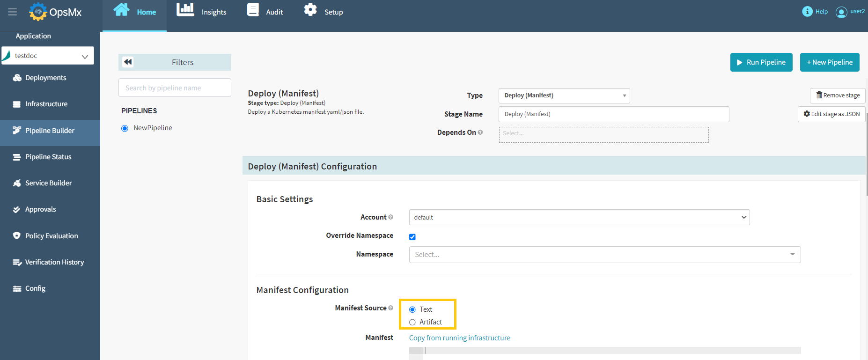Screen dimensions: 868x360
Task: Click the Run Pipeline button
Action: click(x=761, y=62)
